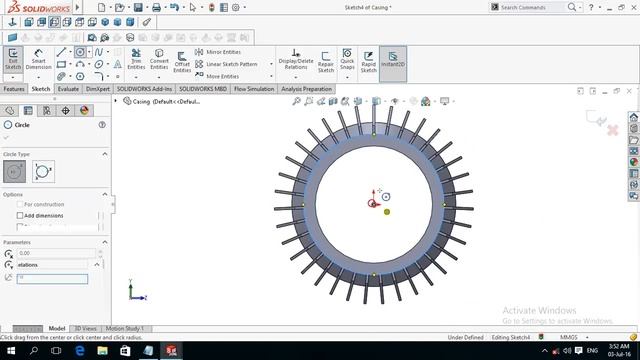The width and height of the screenshot is (640, 360).
Task: Expand Linear Sketch Pattern dropdown arrow
Action: (x=271, y=64)
